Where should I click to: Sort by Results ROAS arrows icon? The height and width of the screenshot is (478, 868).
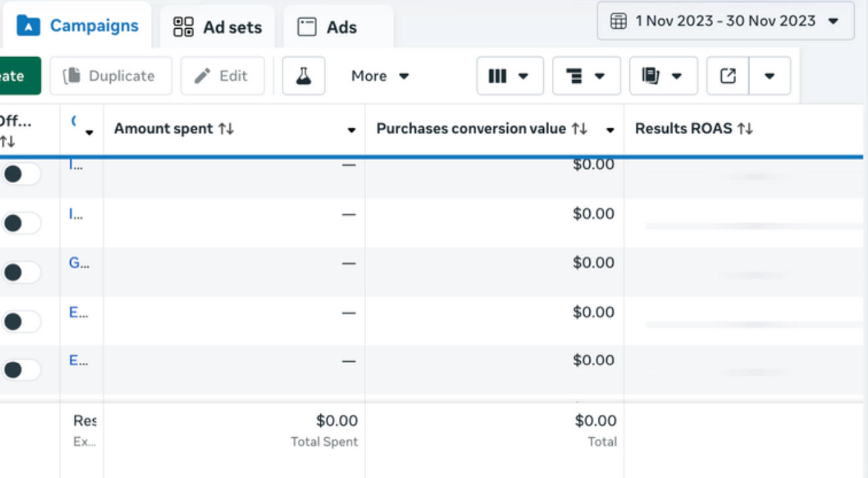click(745, 129)
